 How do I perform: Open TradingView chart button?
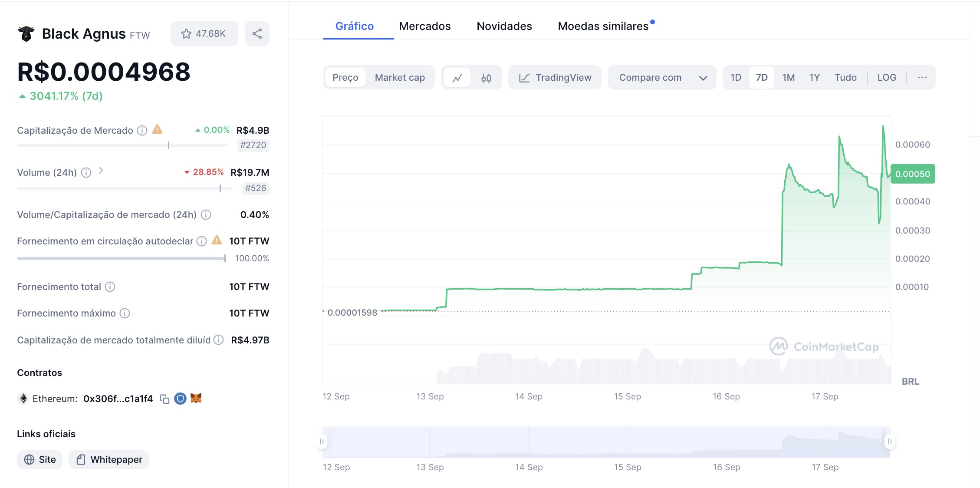pyautogui.click(x=555, y=78)
